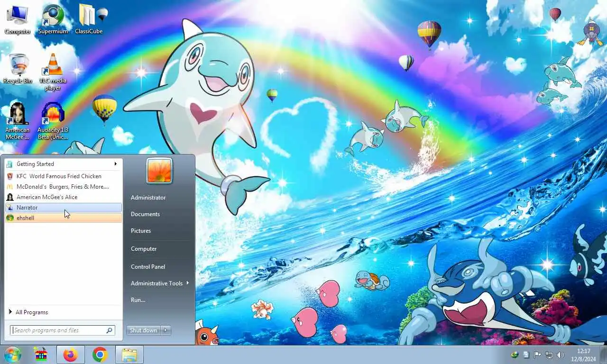Open Documents from the Start menu
607x364 pixels.
[146, 214]
